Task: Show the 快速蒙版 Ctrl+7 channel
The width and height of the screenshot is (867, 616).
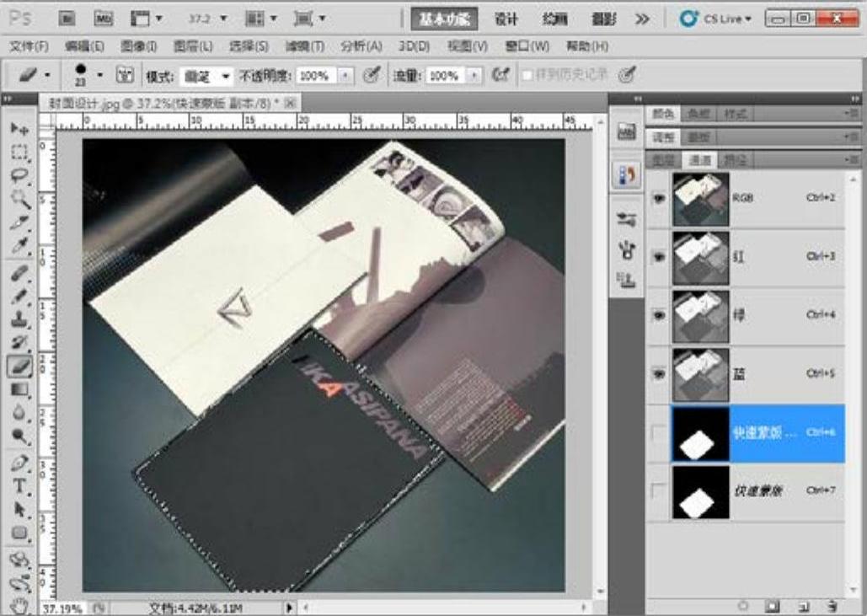Action: 659,490
